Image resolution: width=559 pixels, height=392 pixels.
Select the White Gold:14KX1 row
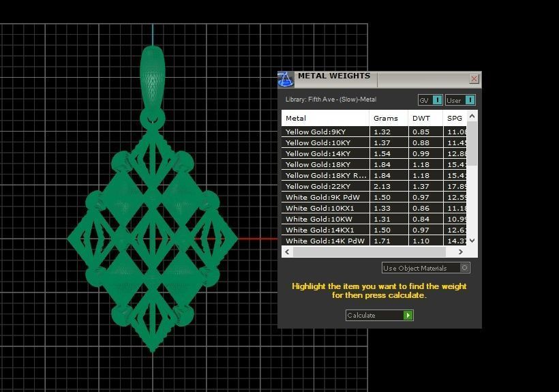click(x=374, y=230)
